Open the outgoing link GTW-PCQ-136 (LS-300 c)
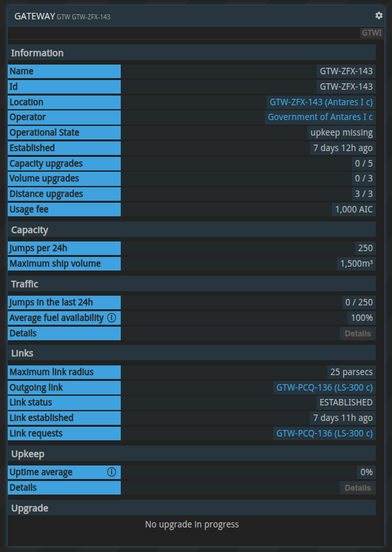 324,387
